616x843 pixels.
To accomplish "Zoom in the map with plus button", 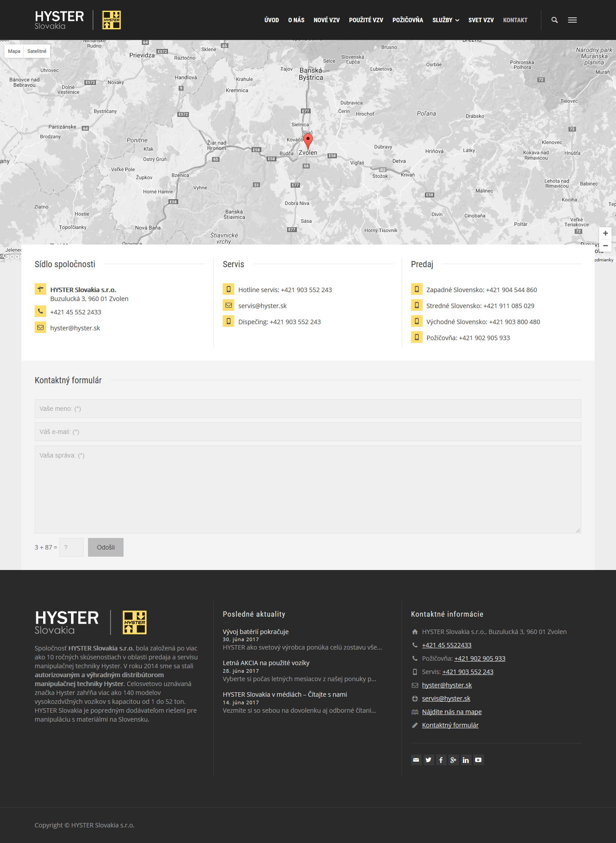I will (x=605, y=233).
